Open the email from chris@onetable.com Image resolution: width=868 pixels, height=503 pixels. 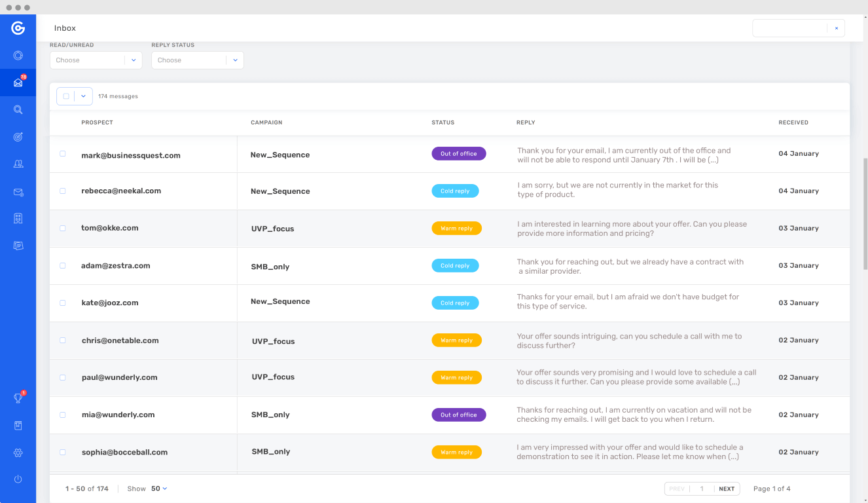pos(120,341)
